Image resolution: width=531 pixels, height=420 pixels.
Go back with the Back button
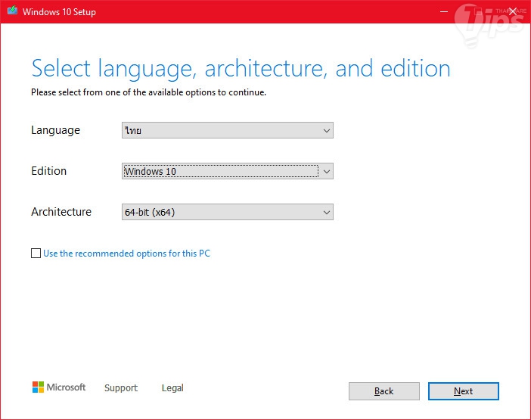click(x=384, y=391)
